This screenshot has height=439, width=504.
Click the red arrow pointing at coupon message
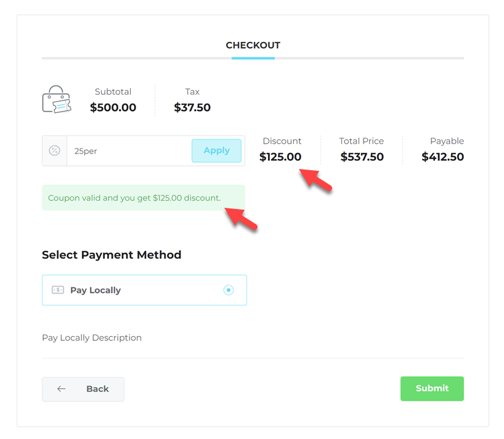tap(241, 219)
